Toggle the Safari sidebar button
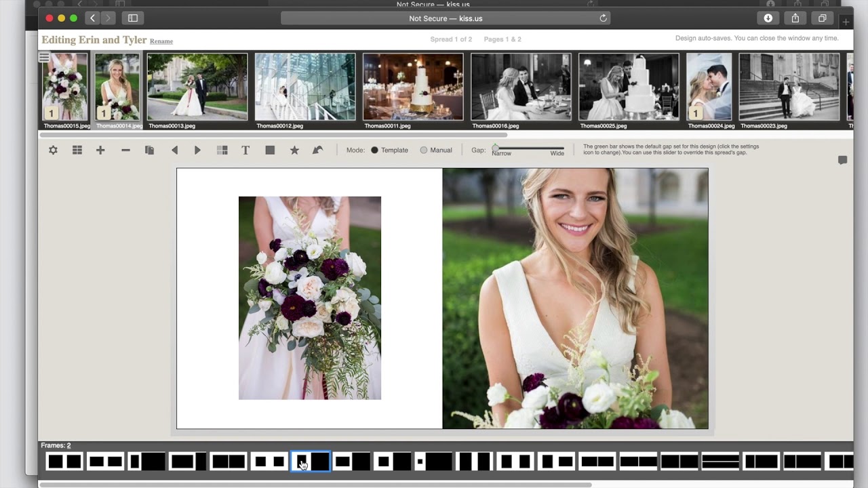The image size is (868, 488). point(133,18)
